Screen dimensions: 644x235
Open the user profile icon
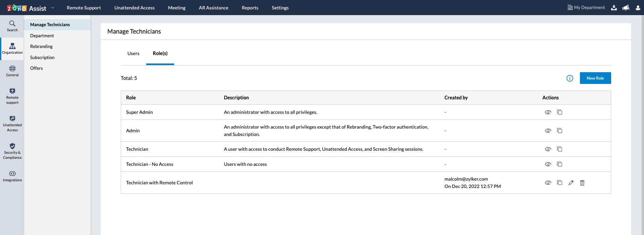pos(638,8)
